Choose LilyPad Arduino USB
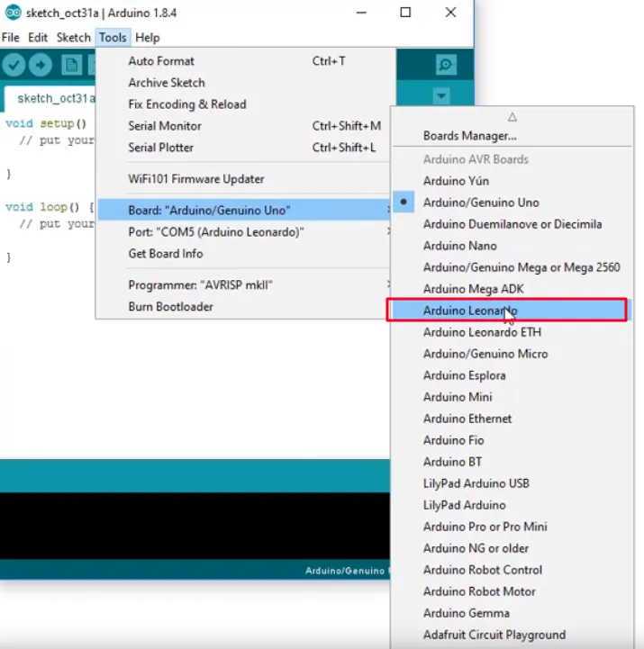The image size is (644, 649). (512, 483)
